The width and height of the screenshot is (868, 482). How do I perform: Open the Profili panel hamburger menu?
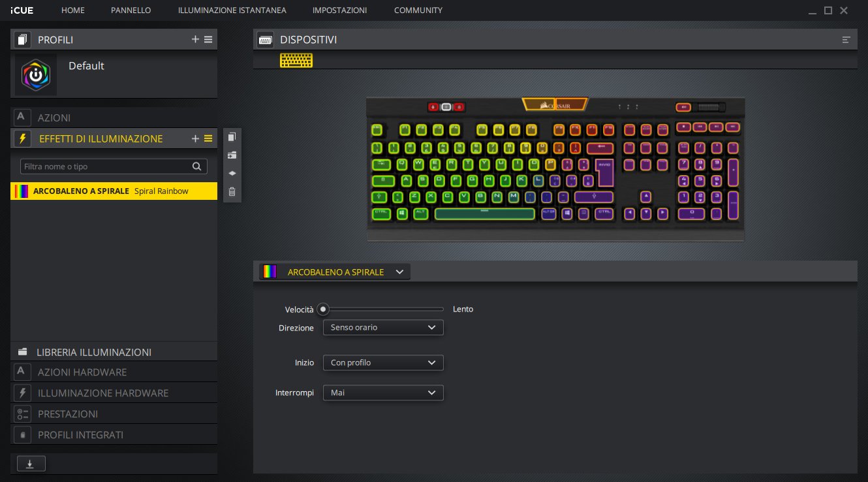click(x=208, y=40)
